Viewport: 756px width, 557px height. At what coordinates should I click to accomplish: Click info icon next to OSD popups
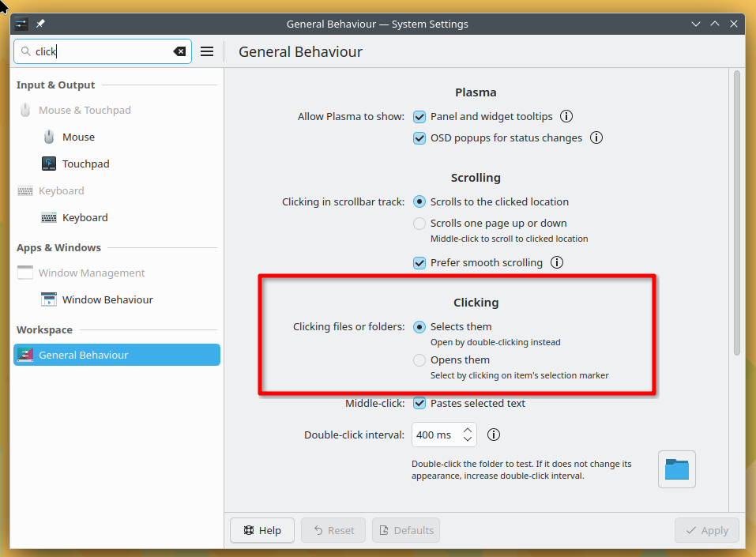tap(596, 137)
